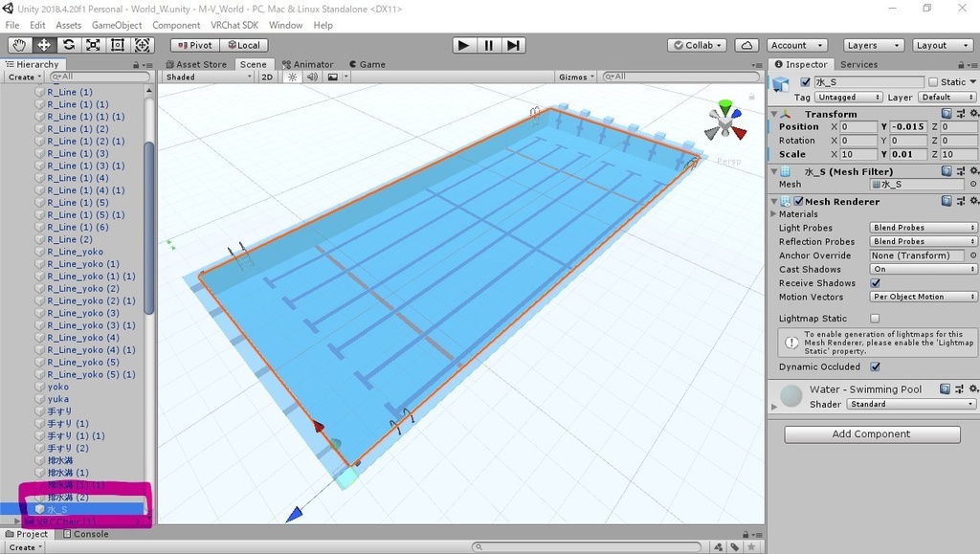Image resolution: width=980 pixels, height=554 pixels.
Task: Select the Scale tool
Action: pos(92,44)
